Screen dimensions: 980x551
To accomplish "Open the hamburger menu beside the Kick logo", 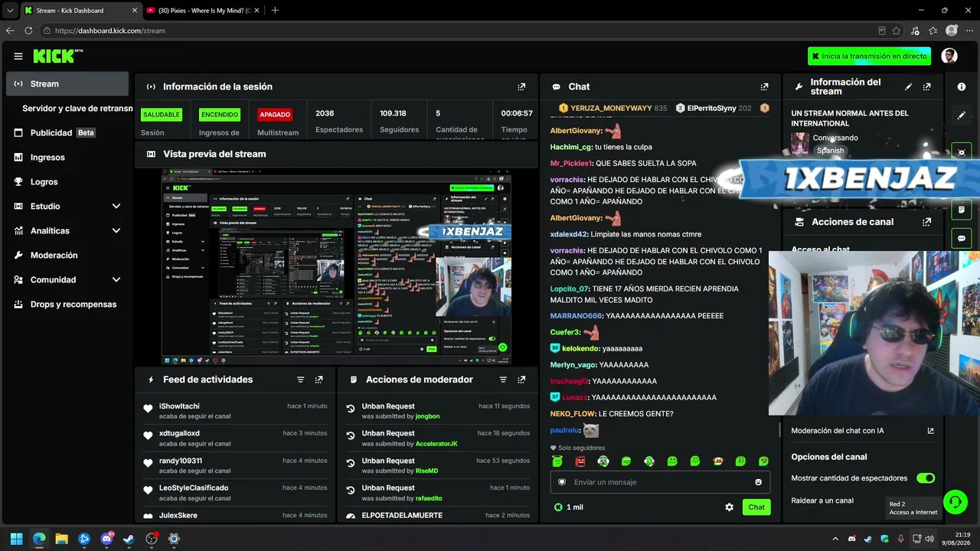I will click(18, 56).
